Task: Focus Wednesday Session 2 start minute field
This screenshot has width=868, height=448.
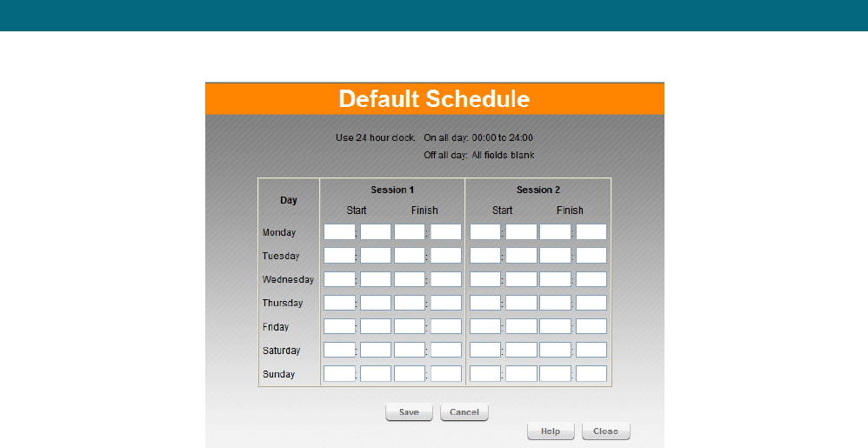Action: point(522,279)
